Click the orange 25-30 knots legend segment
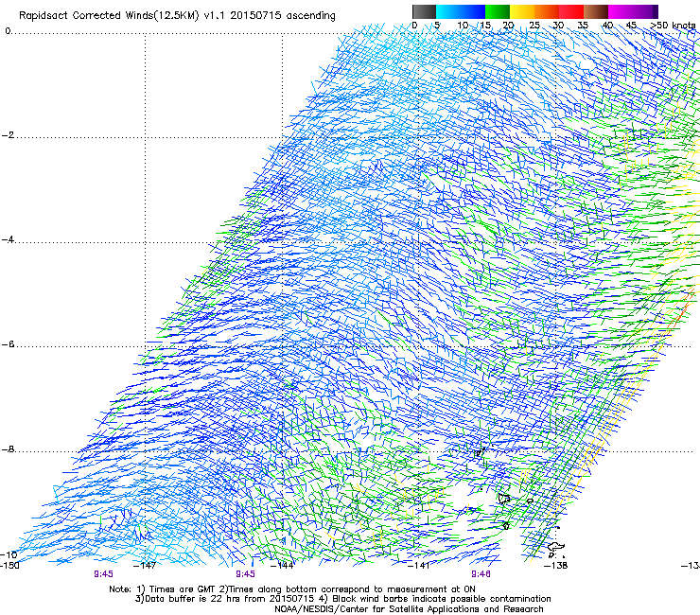This screenshot has height=615, width=700. (547, 11)
